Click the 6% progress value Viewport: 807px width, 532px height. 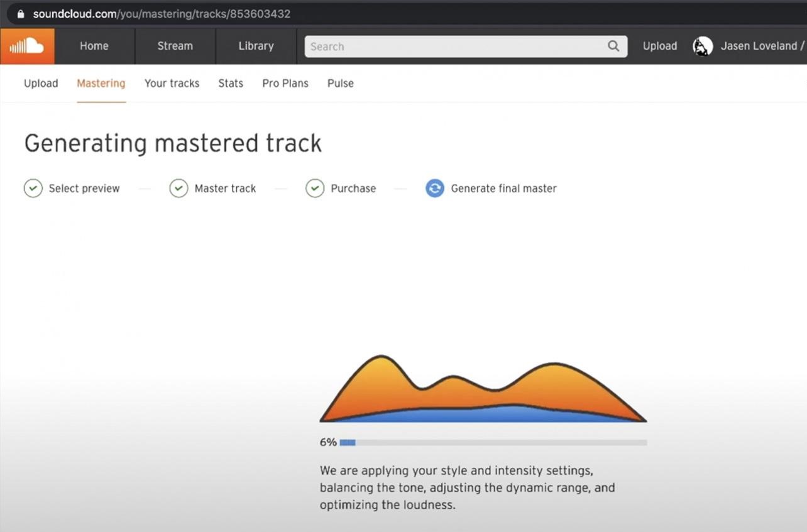(328, 442)
